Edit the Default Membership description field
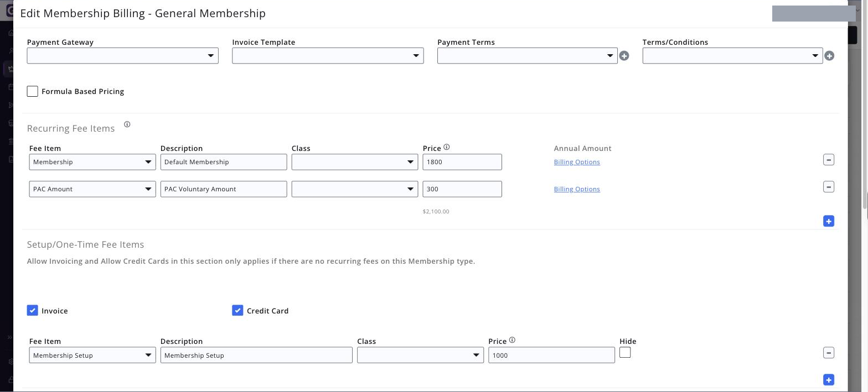Image resolution: width=868 pixels, height=392 pixels. click(x=224, y=162)
